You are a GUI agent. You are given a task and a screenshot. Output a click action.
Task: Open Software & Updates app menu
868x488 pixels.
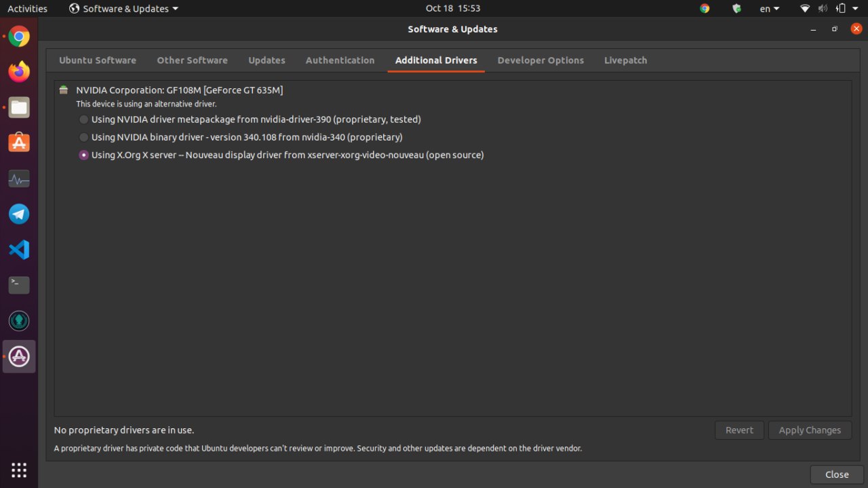[x=124, y=9]
